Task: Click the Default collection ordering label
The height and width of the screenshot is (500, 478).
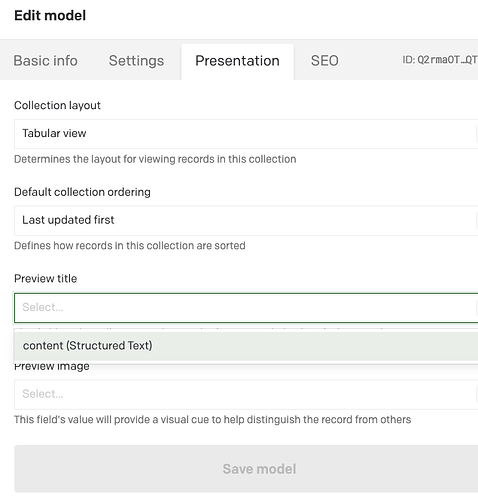Action: pos(82,192)
